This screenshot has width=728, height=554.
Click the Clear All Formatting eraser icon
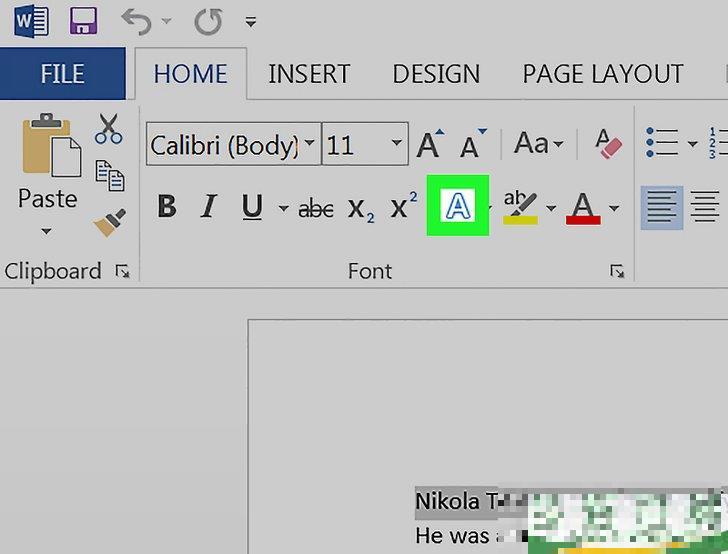coord(608,144)
